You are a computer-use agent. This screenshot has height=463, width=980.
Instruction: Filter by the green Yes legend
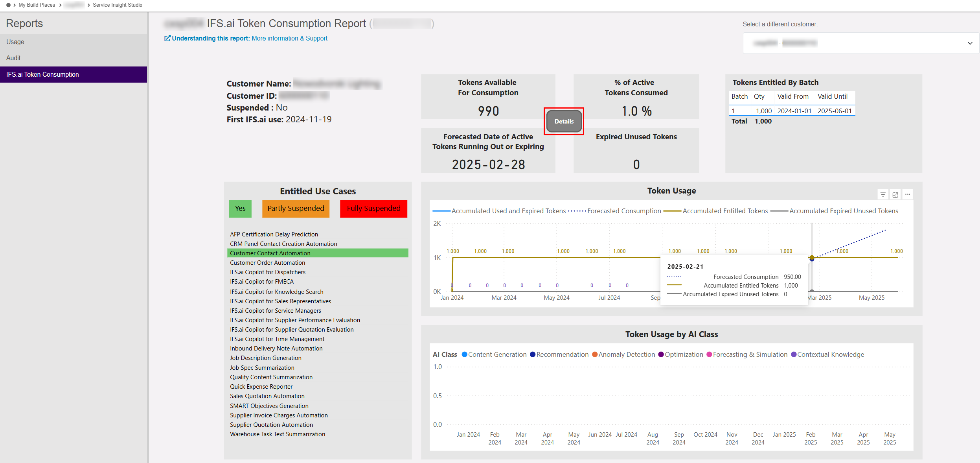point(240,208)
